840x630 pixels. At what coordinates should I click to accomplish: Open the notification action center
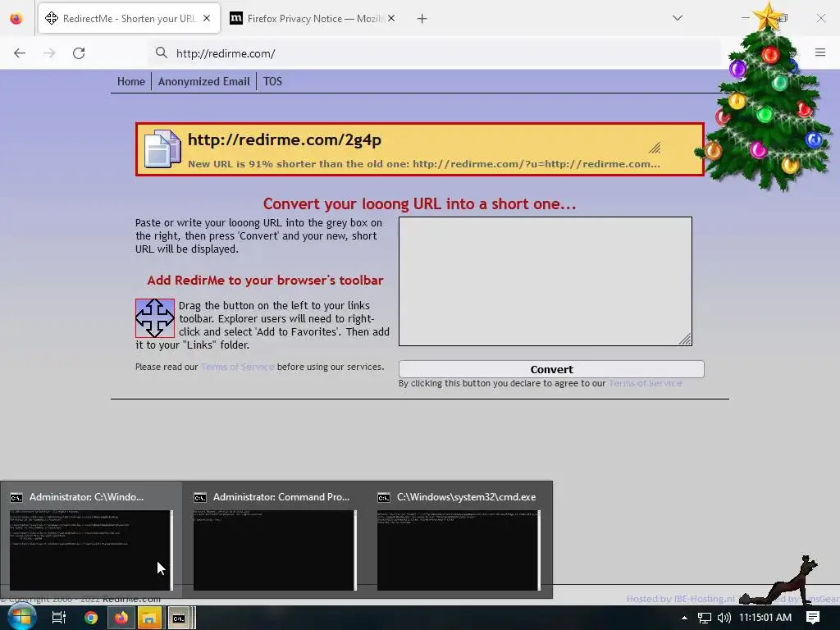813,618
